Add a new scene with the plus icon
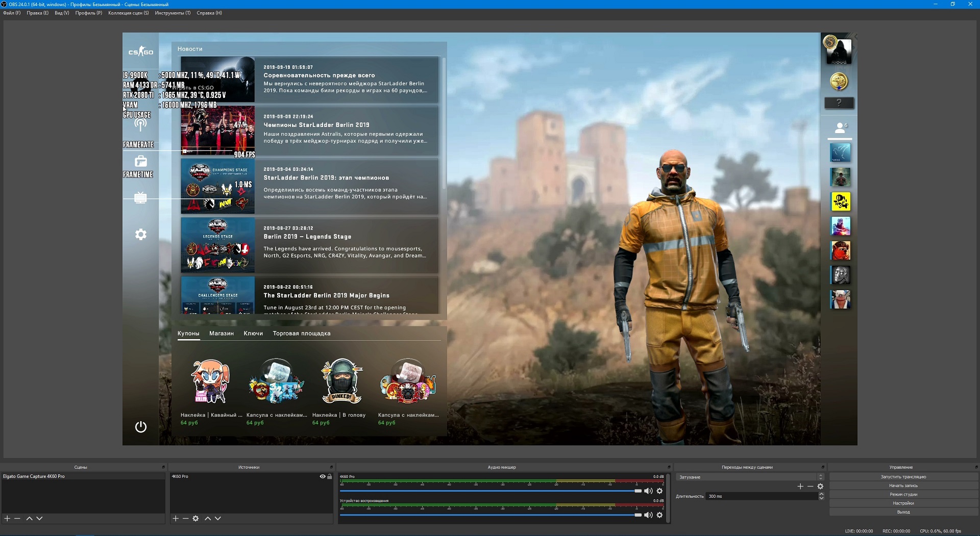Screen dimensions: 980x536 tap(7, 518)
